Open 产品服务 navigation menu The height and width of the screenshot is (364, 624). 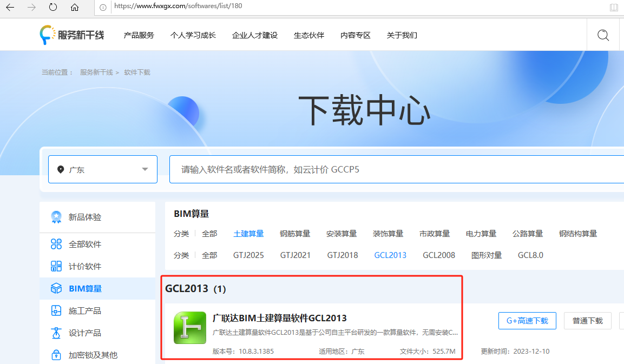(139, 35)
